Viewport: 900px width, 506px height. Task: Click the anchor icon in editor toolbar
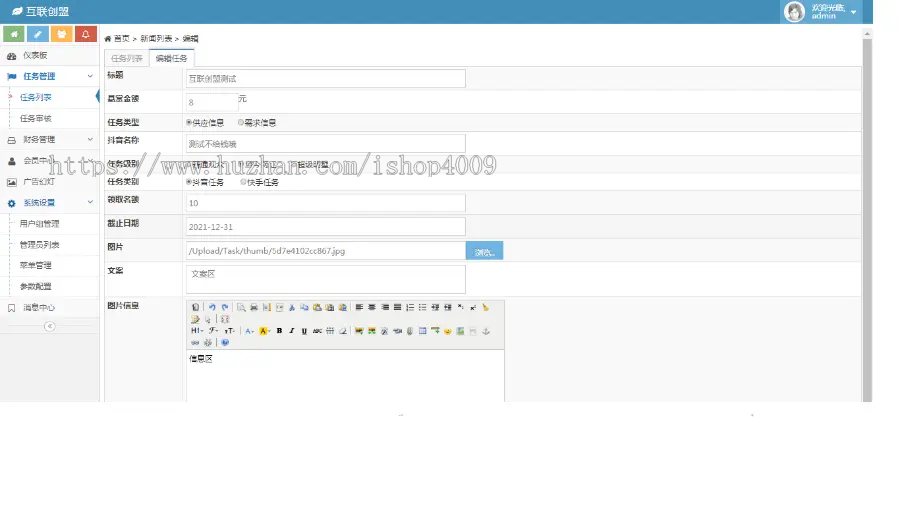486,331
